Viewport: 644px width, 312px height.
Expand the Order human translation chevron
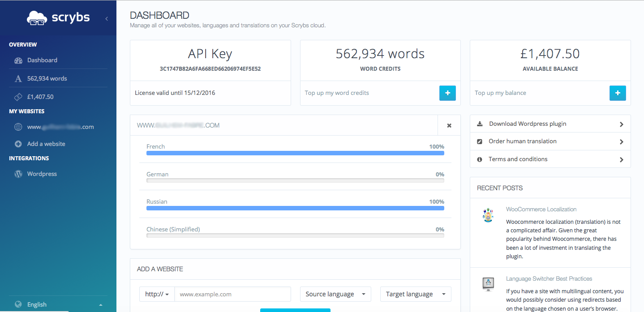tap(621, 141)
